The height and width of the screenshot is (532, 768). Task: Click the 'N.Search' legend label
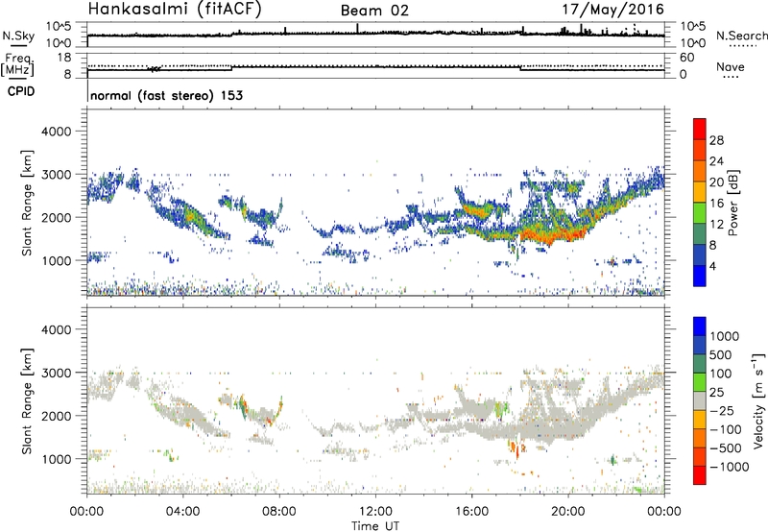pos(741,36)
